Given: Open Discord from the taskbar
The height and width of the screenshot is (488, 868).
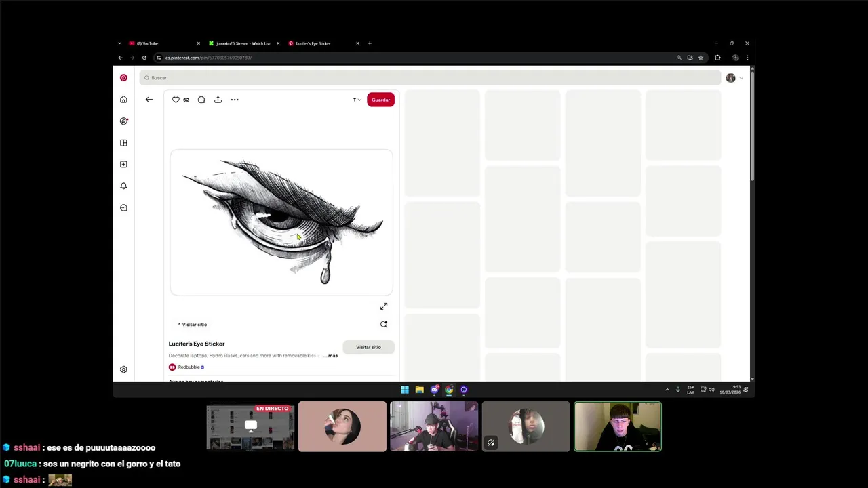Looking at the screenshot, I should click(x=435, y=390).
